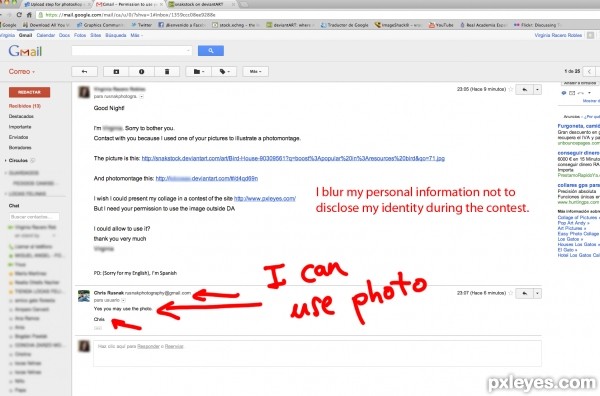Open the YouTube bookmark
Viewport: 600px width, 396px height.
click(x=441, y=25)
